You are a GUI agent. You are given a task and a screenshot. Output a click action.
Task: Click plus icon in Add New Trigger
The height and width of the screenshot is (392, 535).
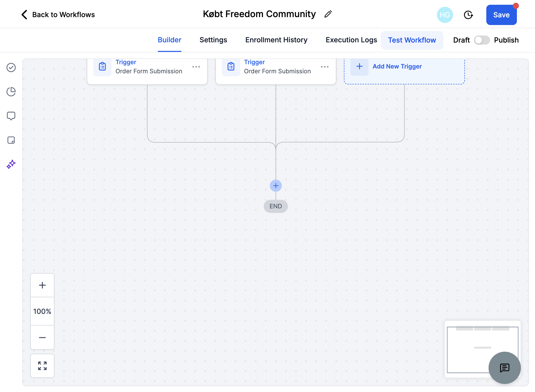click(360, 67)
